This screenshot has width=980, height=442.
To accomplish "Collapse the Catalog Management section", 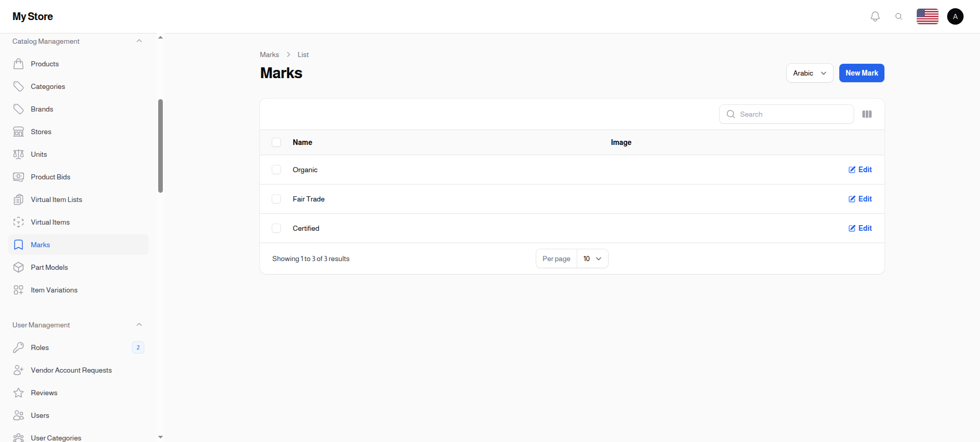I will (x=139, y=41).
